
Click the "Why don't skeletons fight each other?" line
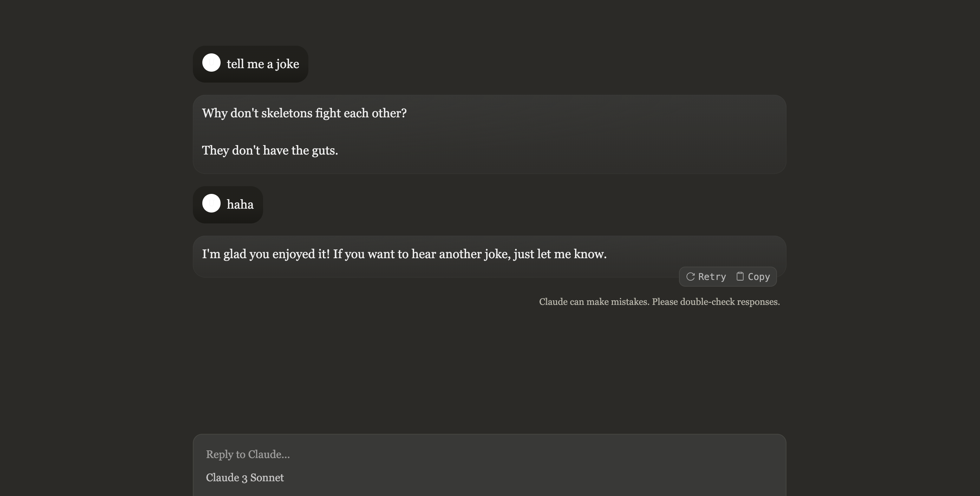point(304,113)
